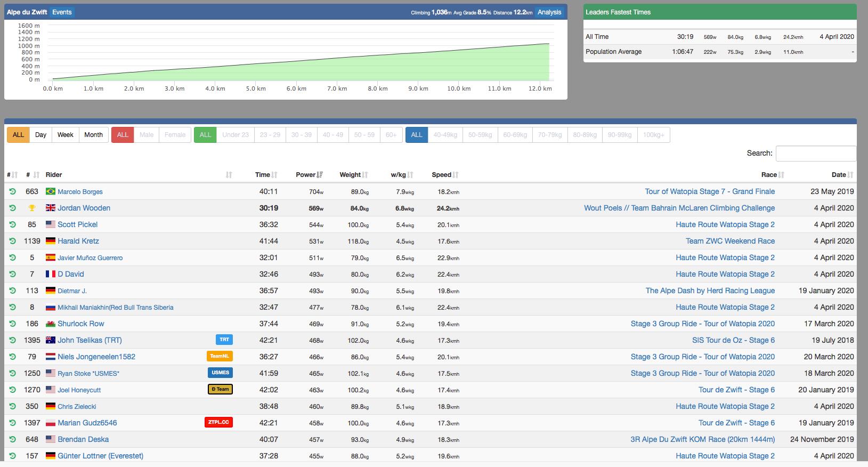The width and height of the screenshot is (868, 467).
Task: Filter by 70-79kg weight class
Action: [x=550, y=135]
